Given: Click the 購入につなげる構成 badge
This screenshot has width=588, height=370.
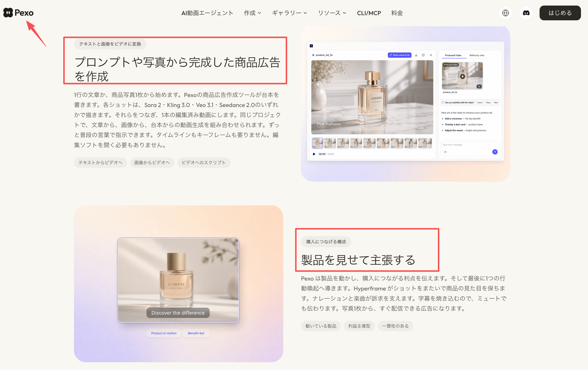Looking at the screenshot, I should [x=326, y=242].
